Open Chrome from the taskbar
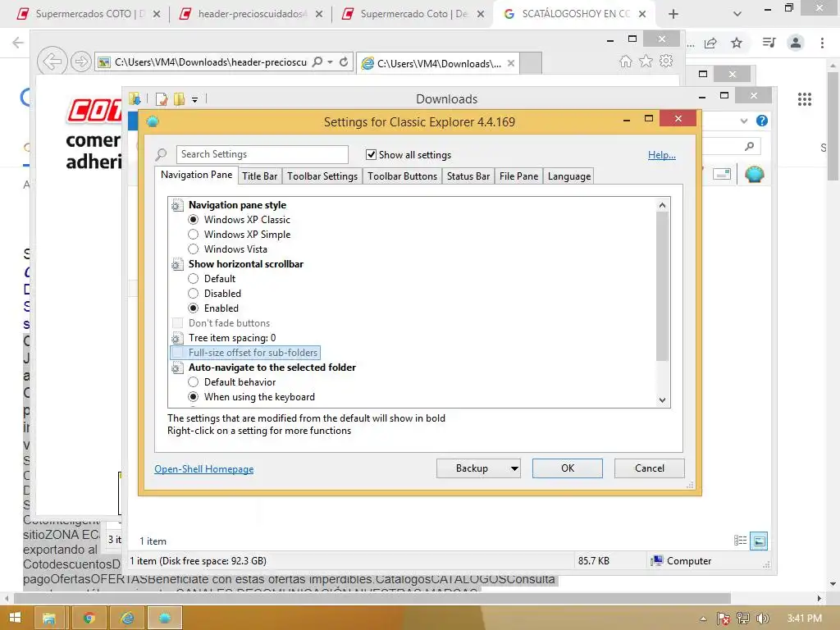This screenshot has height=630, width=840. (x=89, y=619)
